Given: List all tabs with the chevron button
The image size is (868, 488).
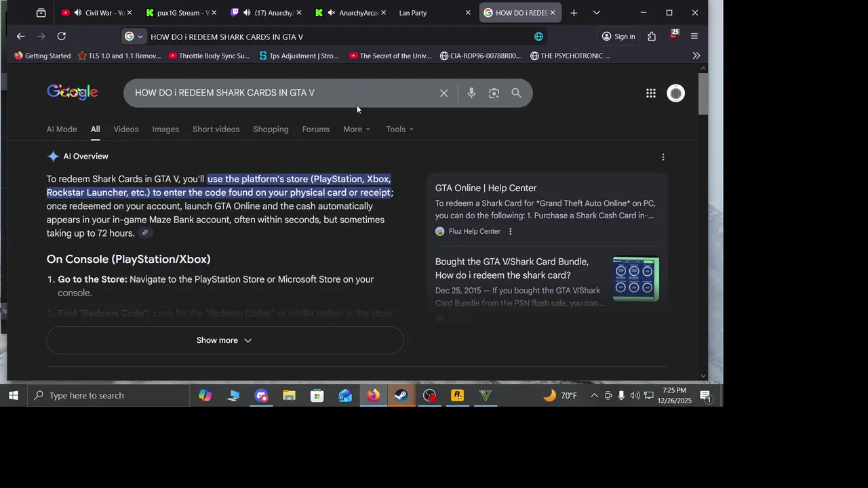Looking at the screenshot, I should click(x=597, y=13).
